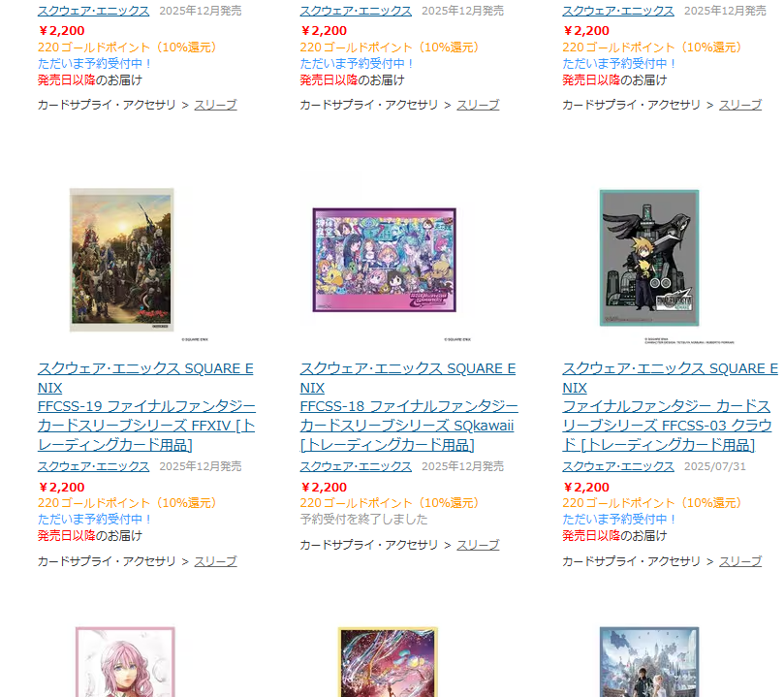Click the Square Enix maker link under FFXIV sleeve
Image resolution: width=784 pixels, height=697 pixels.
tap(93, 466)
